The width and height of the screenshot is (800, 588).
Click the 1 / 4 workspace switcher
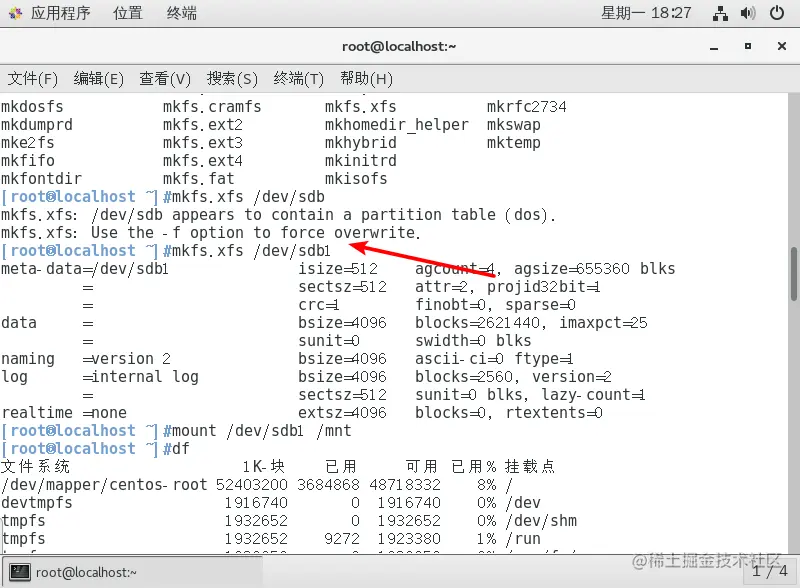(770, 571)
